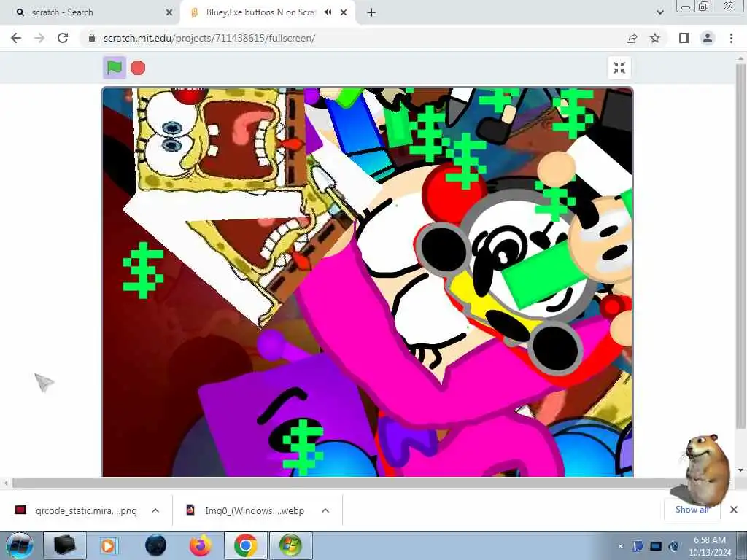Show hidden system tray icons arrow

point(620,546)
